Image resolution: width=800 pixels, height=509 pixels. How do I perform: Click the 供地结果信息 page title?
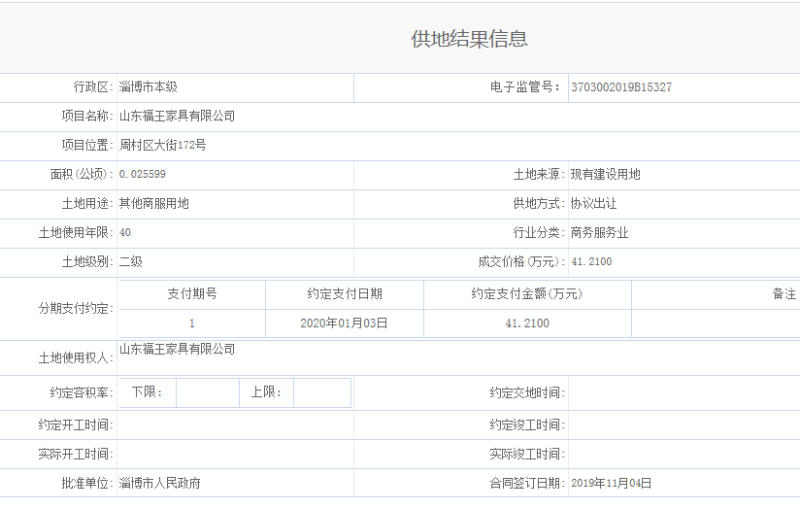coord(469,39)
